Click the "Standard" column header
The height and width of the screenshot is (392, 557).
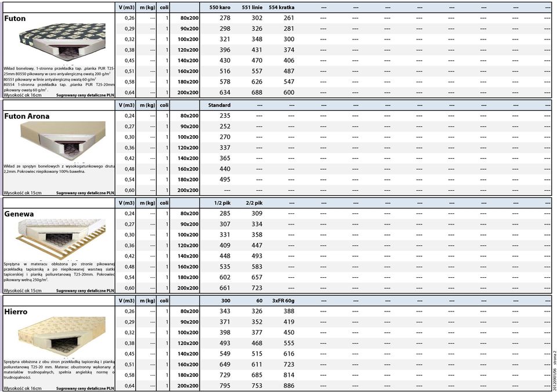point(219,105)
